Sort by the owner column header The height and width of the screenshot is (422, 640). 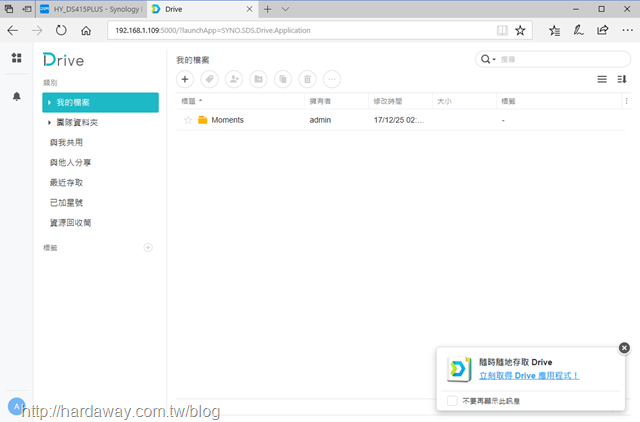coord(336,101)
